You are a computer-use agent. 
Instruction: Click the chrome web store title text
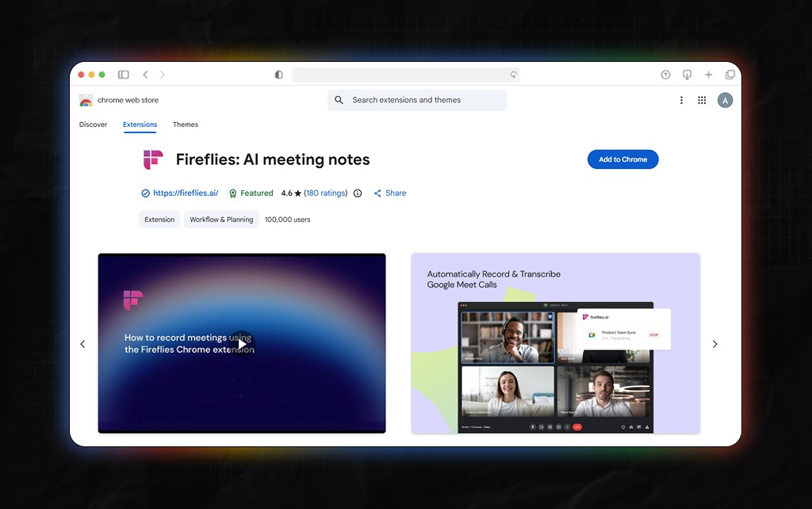pyautogui.click(x=128, y=101)
